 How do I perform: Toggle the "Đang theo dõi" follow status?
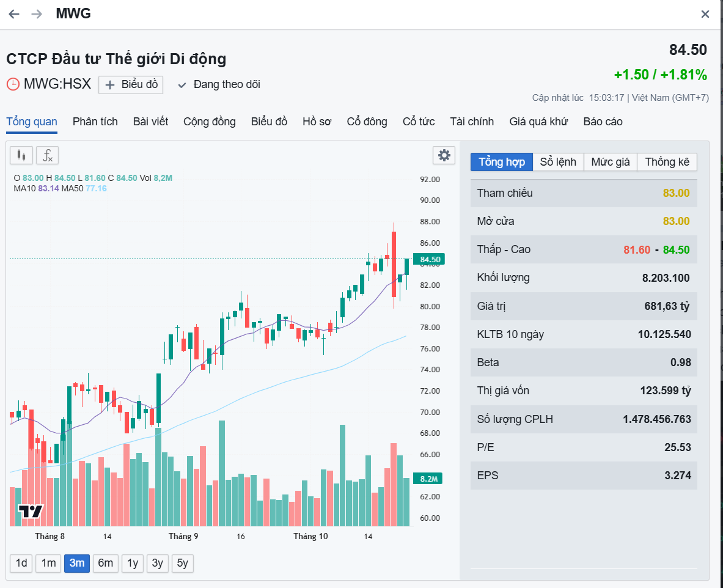click(219, 84)
